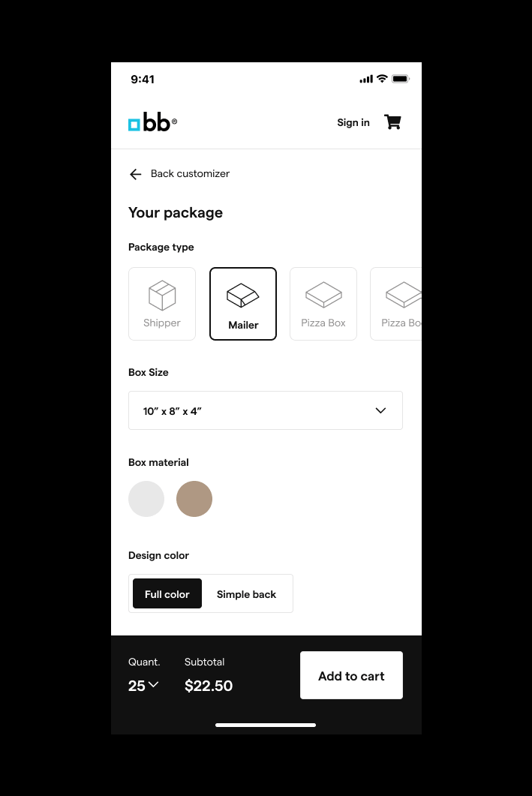Choose the white box material
The height and width of the screenshot is (796, 532).
(146, 499)
